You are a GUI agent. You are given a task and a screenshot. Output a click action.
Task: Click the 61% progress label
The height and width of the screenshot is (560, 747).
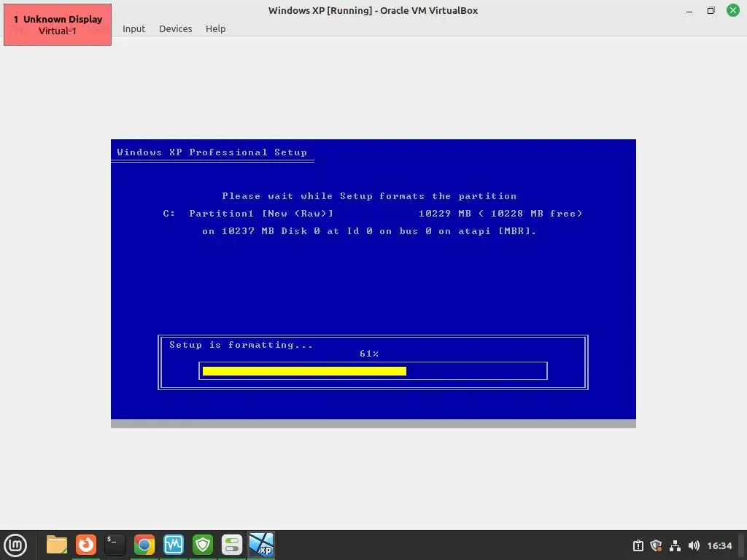369,354
